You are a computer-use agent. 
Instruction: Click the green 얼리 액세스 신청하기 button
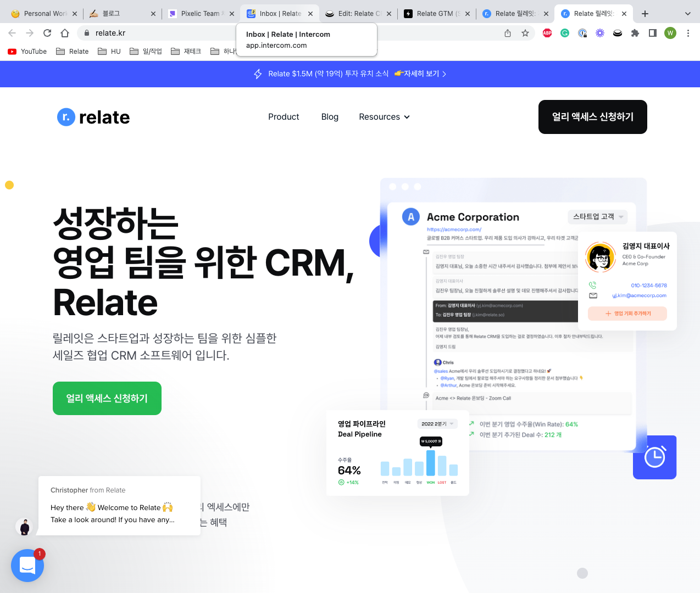107,399
